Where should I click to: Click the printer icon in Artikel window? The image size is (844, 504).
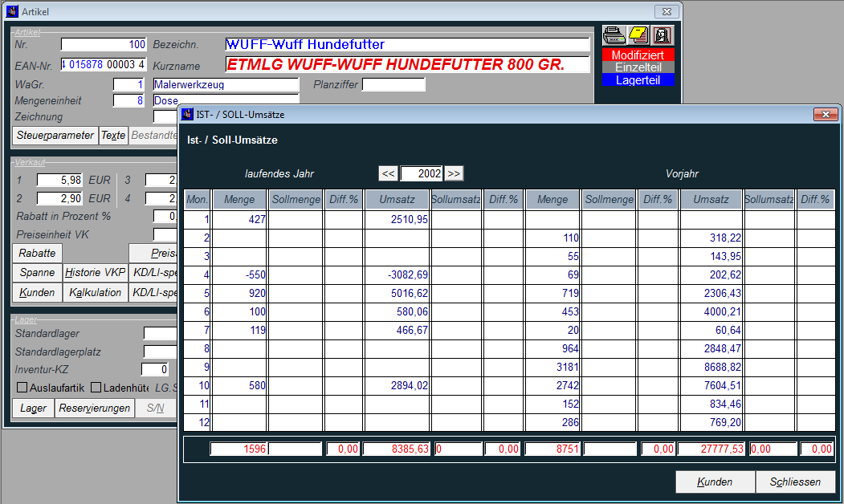[614, 36]
